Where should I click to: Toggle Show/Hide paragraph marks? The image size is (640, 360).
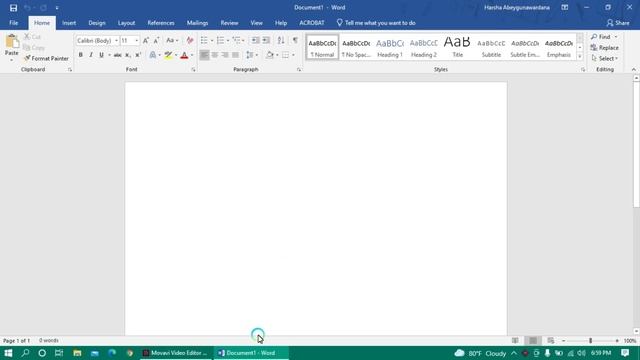click(x=295, y=40)
